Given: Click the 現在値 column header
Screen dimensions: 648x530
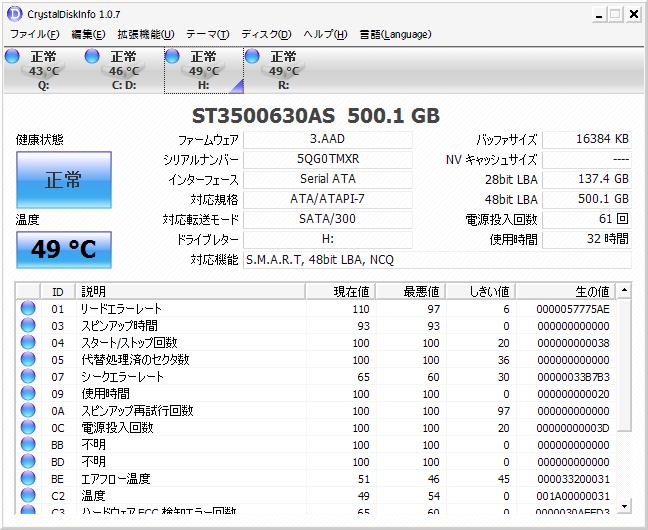Looking at the screenshot, I should coord(341,292).
